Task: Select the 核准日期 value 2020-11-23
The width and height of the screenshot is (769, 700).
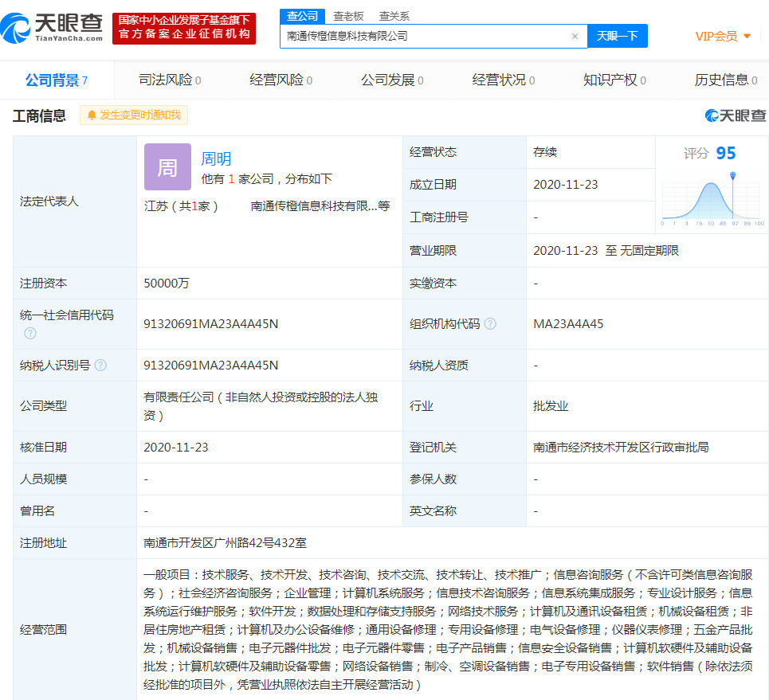Action: point(175,447)
